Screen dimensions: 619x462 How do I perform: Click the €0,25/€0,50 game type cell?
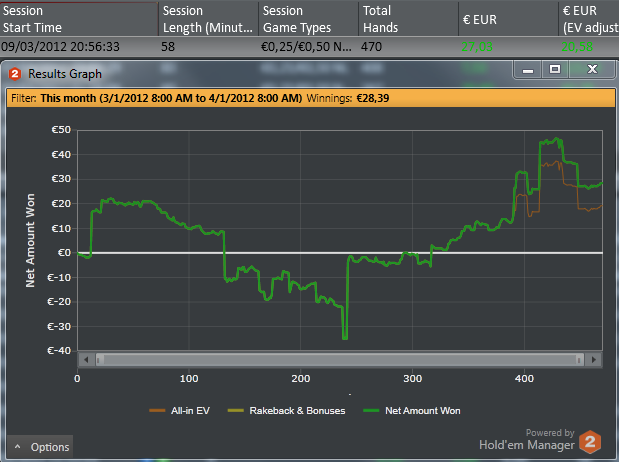click(306, 47)
